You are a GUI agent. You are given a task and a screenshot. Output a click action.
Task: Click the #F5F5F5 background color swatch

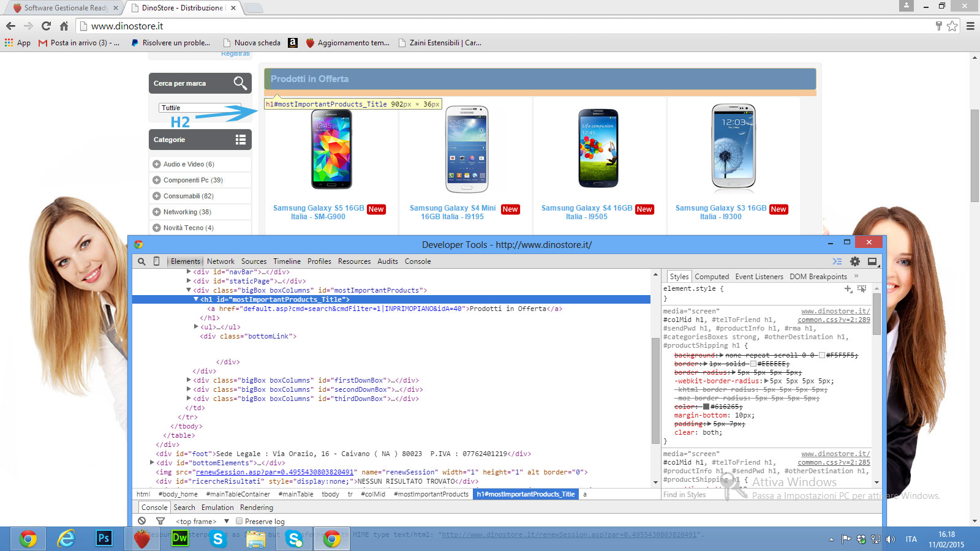pos(822,355)
